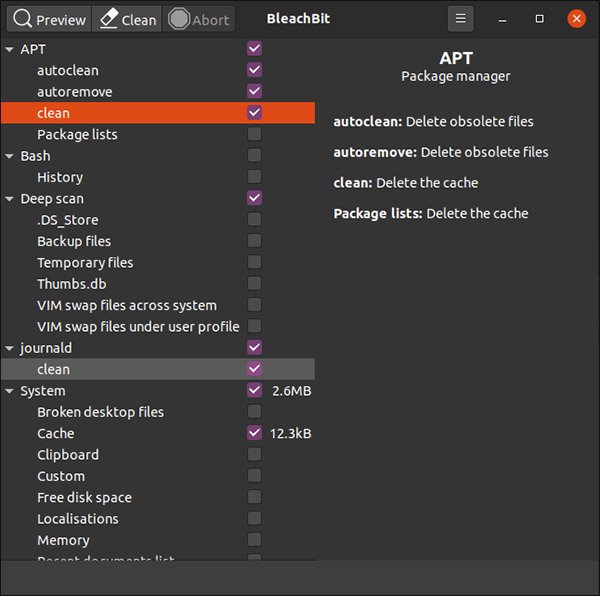
Task: Close the BleachBit window
Action: (576, 18)
